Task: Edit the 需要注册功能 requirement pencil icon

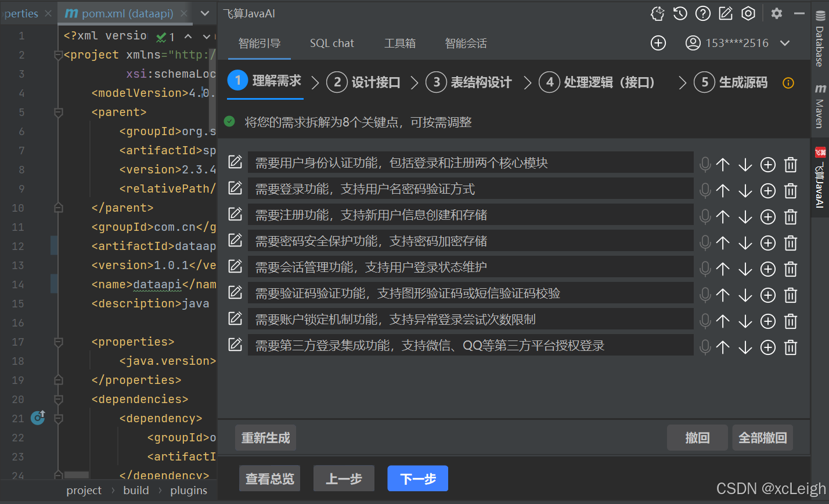Action: coord(235,214)
